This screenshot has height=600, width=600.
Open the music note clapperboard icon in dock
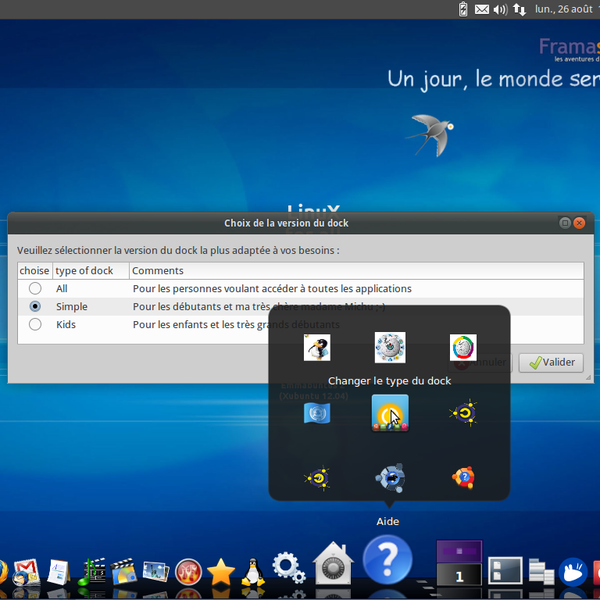click(92, 572)
